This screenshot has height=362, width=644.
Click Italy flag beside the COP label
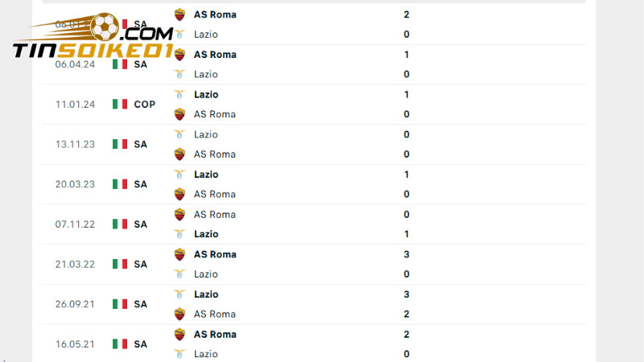[120, 104]
